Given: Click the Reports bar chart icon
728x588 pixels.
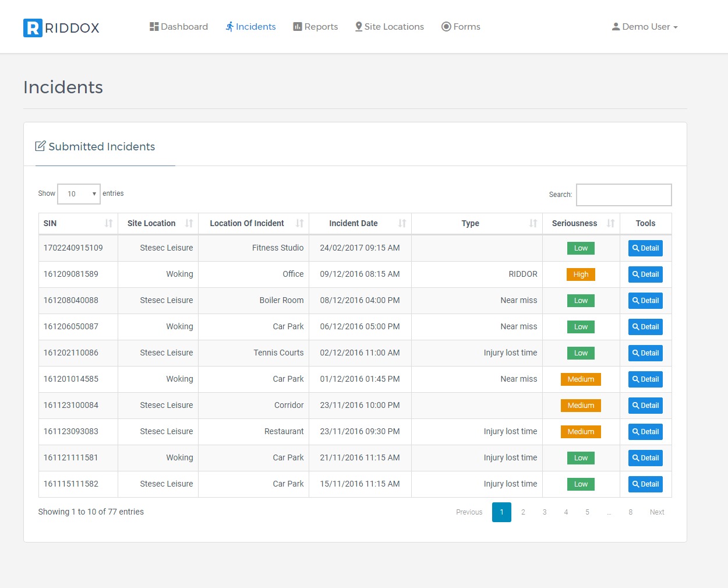Looking at the screenshot, I should (x=298, y=27).
